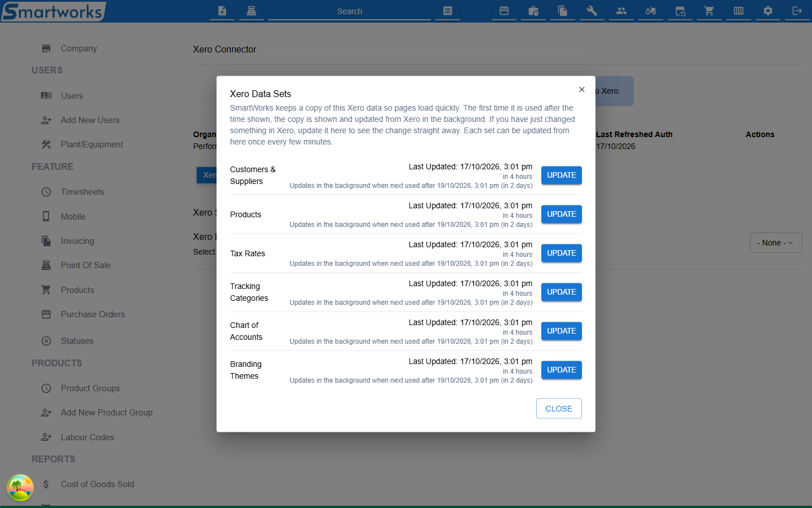This screenshot has height=508, width=812.
Task: Click the tractor icon in top toolbar
Action: 651,11
